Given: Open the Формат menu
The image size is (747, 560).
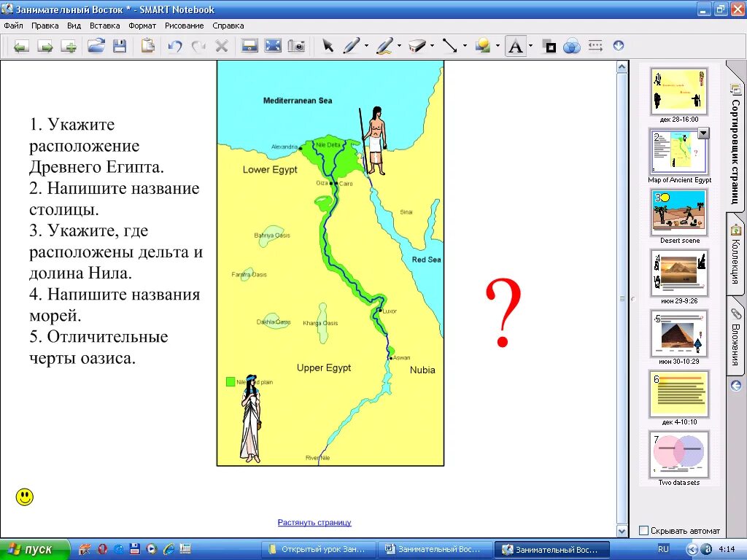Looking at the screenshot, I should click(x=142, y=26).
